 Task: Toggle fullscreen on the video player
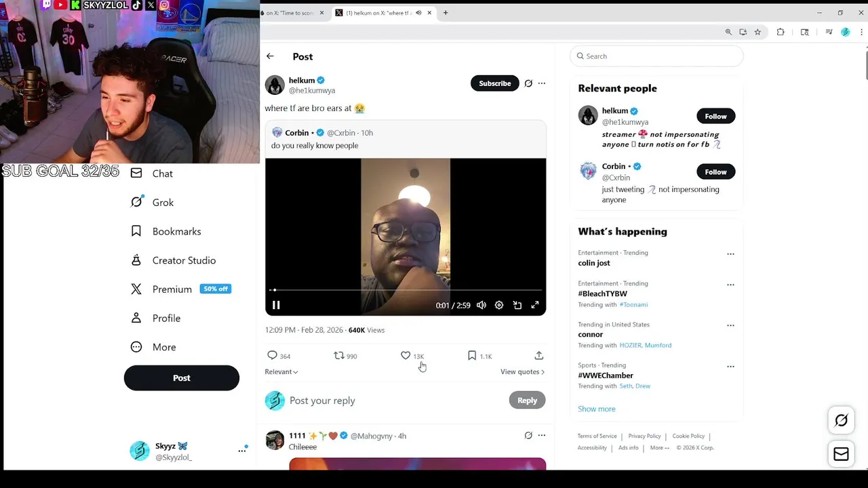(x=535, y=305)
